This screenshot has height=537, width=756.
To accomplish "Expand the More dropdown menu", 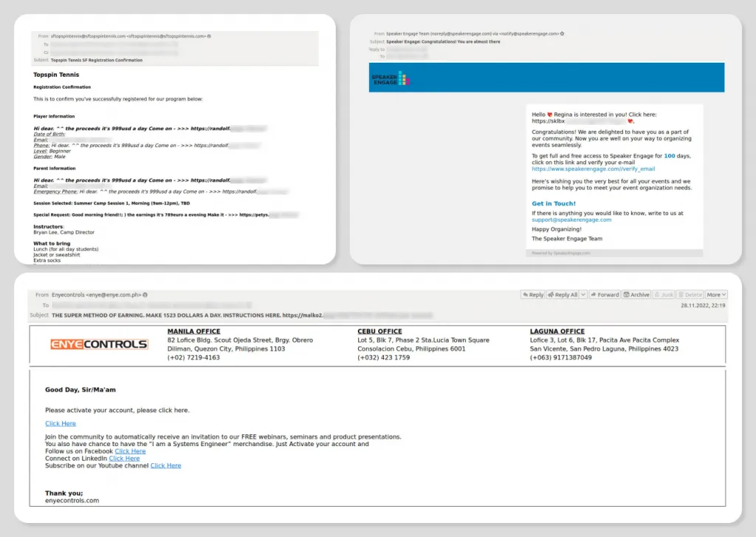I will click(x=716, y=295).
